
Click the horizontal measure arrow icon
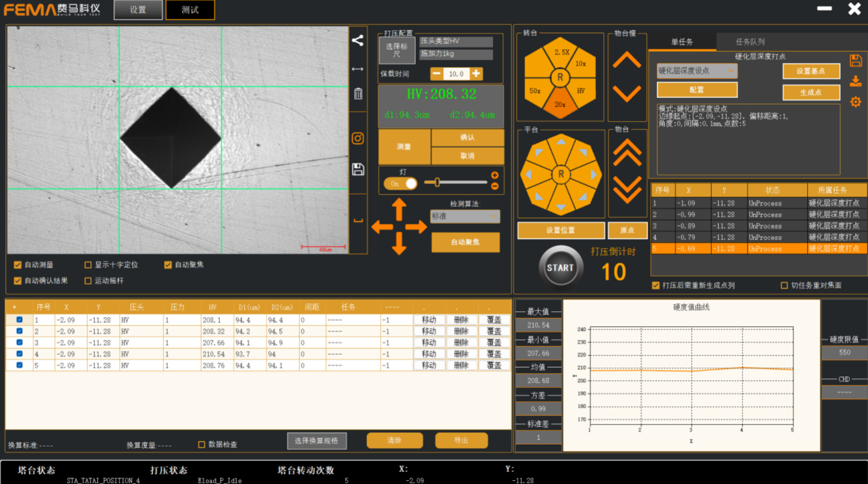click(x=358, y=69)
